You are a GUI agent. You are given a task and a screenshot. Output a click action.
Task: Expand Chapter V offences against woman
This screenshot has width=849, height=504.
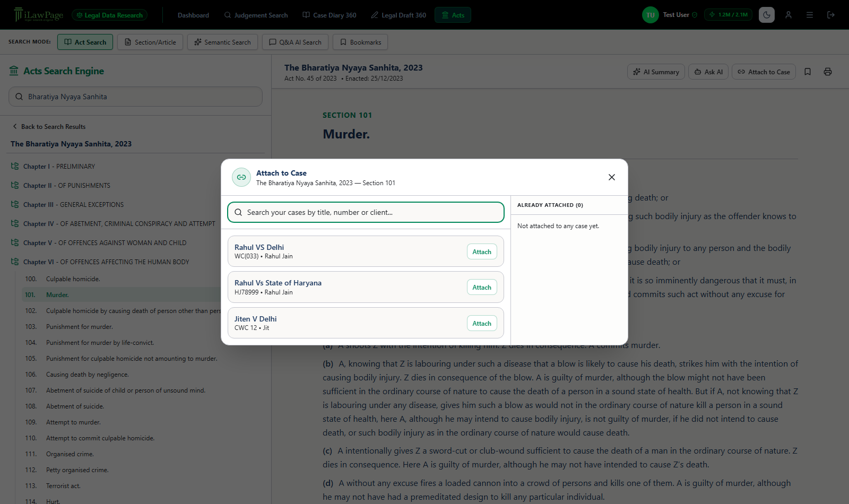(99, 243)
